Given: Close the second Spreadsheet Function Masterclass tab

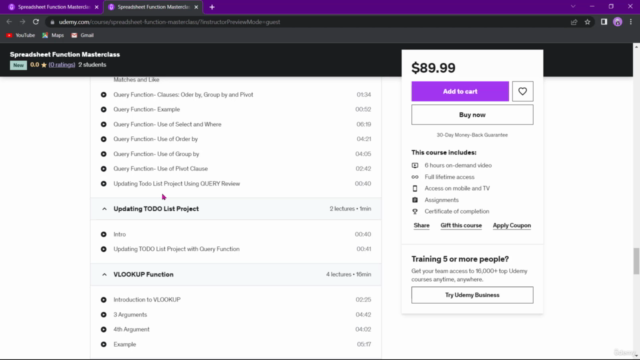Looking at the screenshot, I should coord(196,7).
